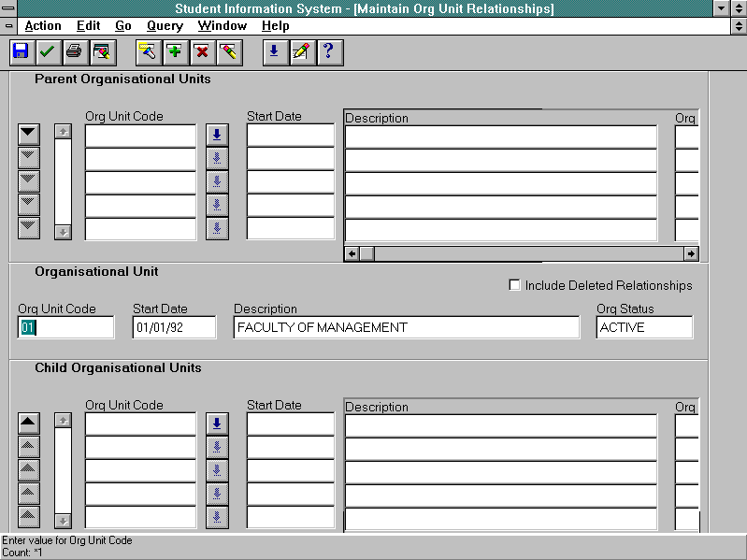Screen dimensions: 747x560
Task: Click the black down triangle in first parent row
Action: pos(29,135)
